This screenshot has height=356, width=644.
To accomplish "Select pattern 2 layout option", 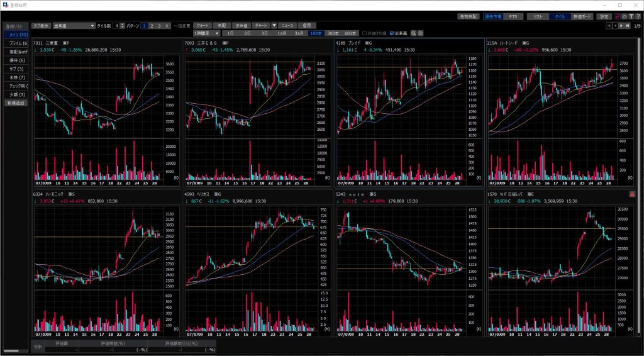I will click(x=152, y=26).
